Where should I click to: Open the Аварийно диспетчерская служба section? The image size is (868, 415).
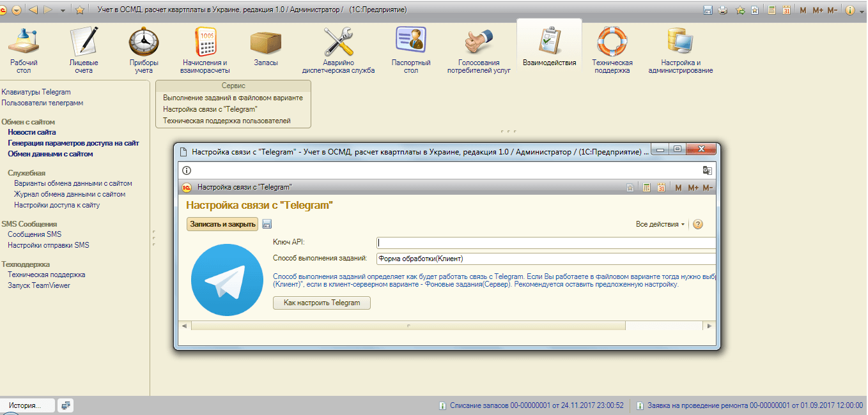point(338,50)
